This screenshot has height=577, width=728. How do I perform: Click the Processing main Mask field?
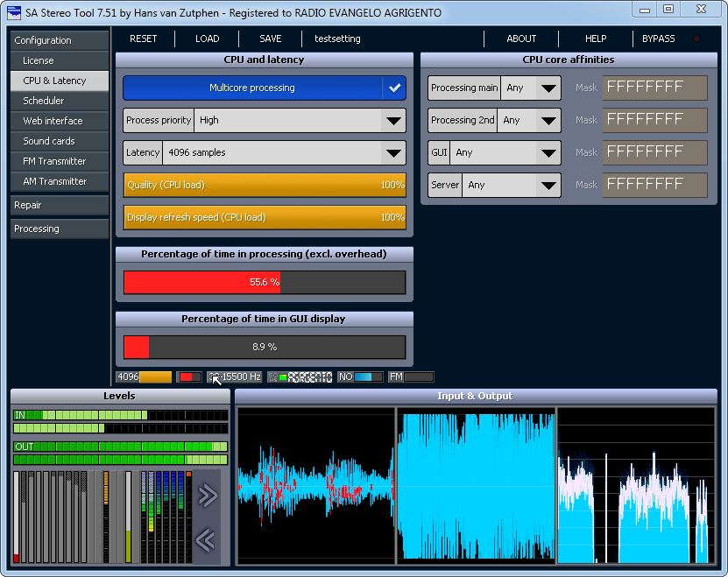[655, 88]
